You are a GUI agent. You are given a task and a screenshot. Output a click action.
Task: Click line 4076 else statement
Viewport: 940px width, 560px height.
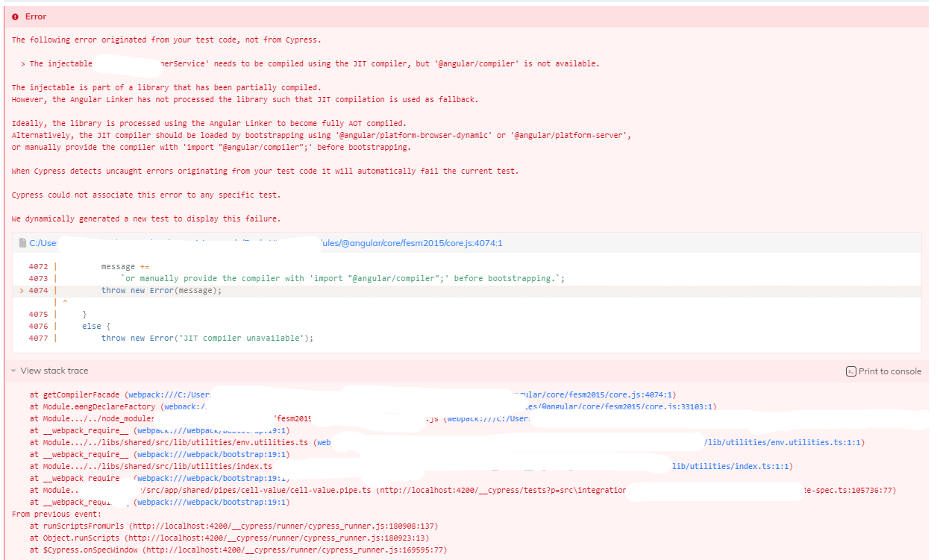pos(96,326)
